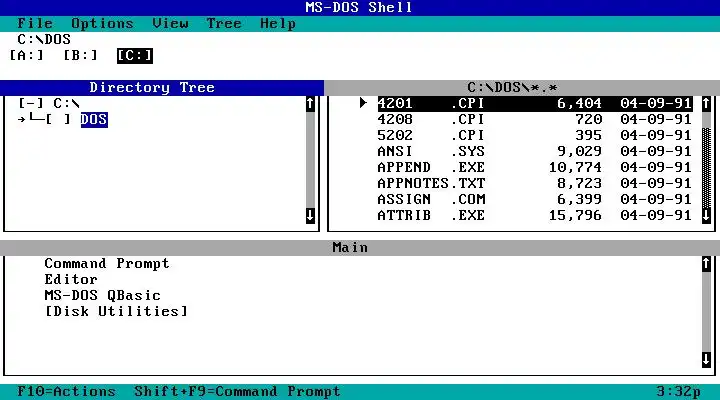
Task: Click Directory Tree scrollbar track
Action: tap(310, 160)
